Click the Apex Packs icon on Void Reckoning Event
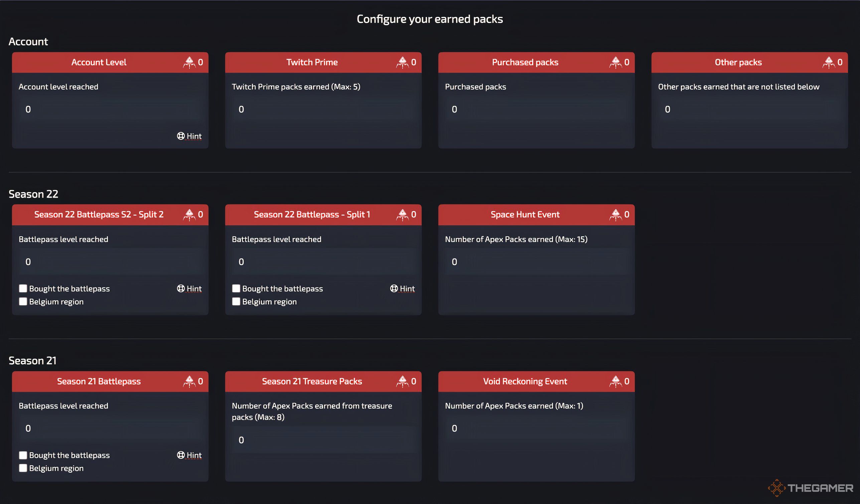Image resolution: width=860 pixels, height=504 pixels. (615, 382)
